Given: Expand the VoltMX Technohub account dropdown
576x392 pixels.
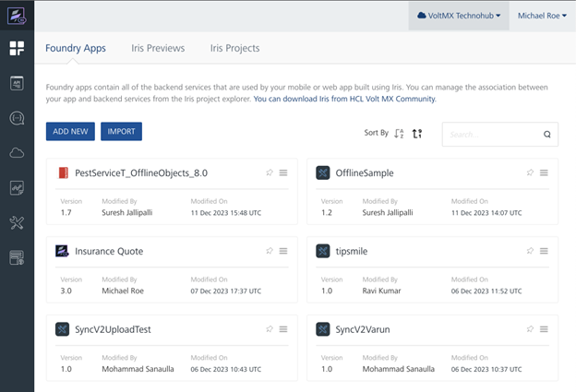Looking at the screenshot, I should (459, 16).
